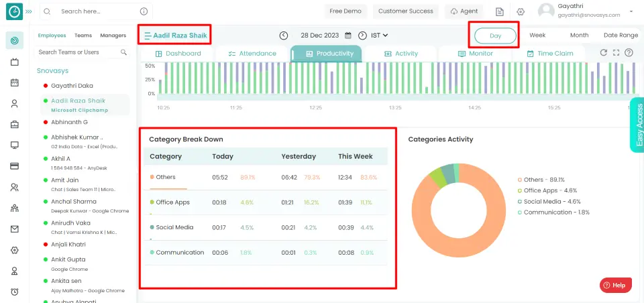Click the Agent download button
The height and width of the screenshot is (303, 644).
pos(464,11)
